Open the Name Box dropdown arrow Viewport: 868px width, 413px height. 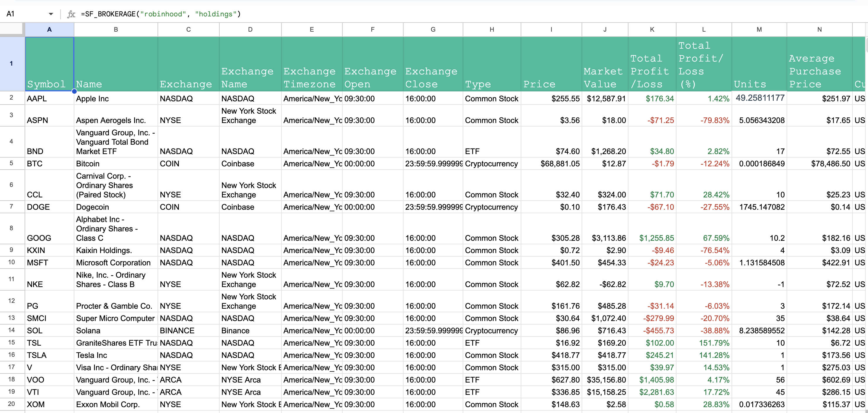point(51,14)
